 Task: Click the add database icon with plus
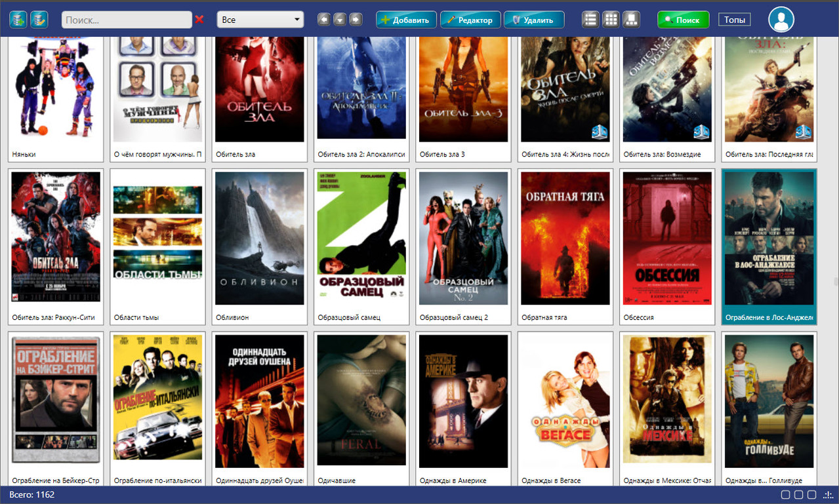[x=18, y=20]
